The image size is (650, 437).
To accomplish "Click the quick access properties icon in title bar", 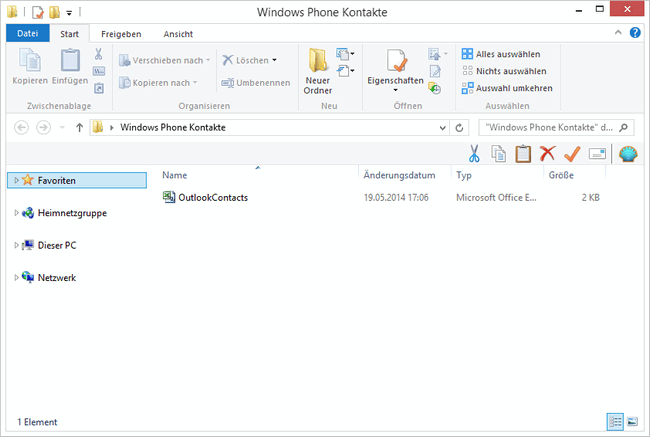I will point(38,12).
